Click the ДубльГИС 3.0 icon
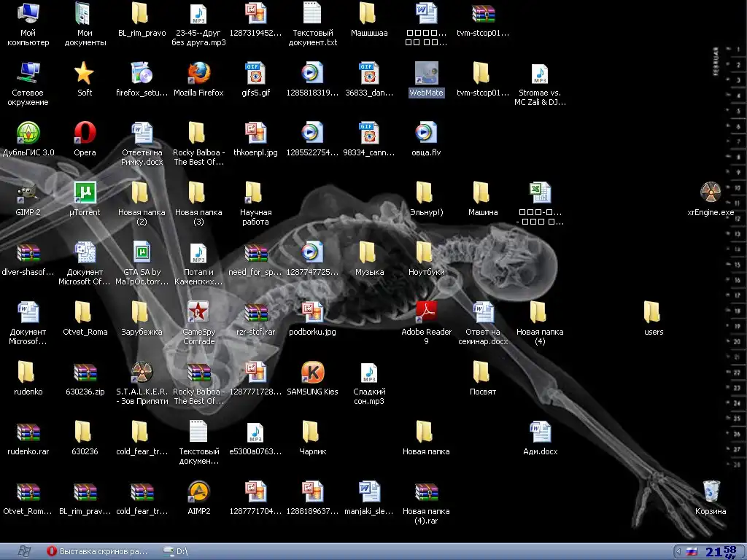 click(28, 133)
